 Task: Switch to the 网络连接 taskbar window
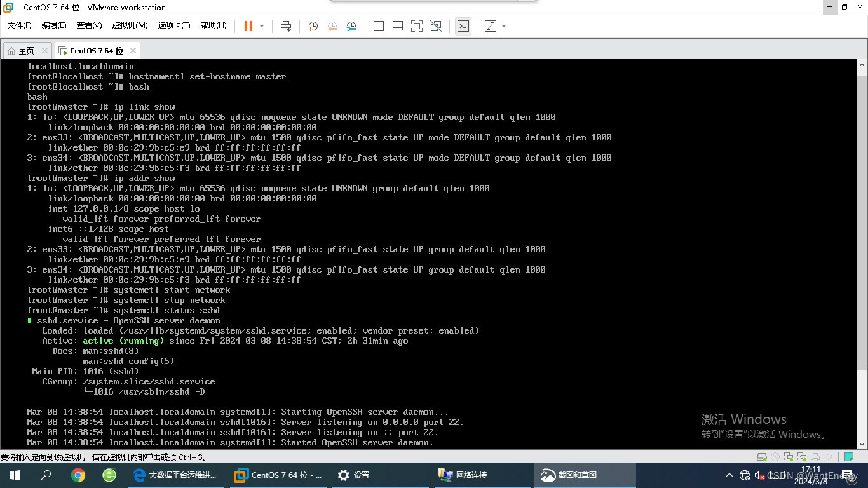482,475
